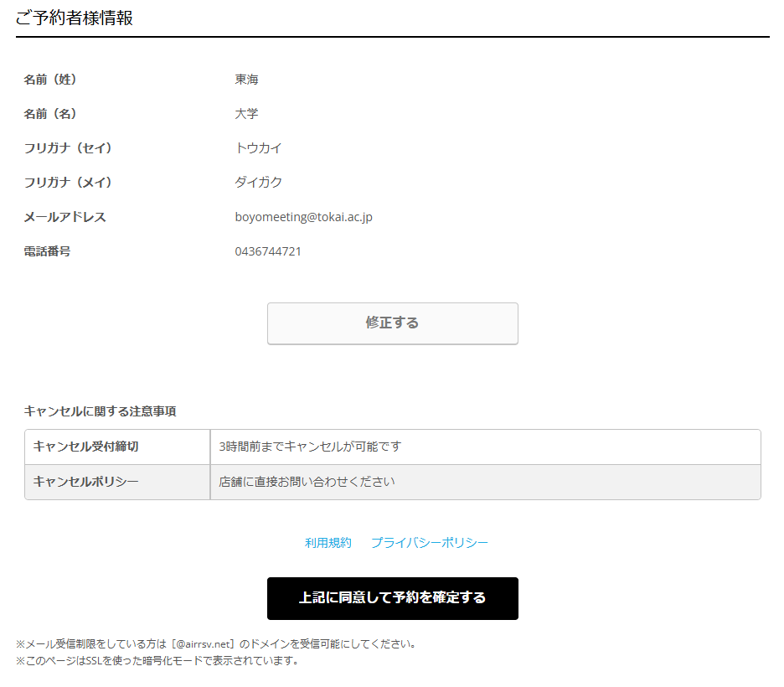Click the furigana value ダイガク

[258, 183]
